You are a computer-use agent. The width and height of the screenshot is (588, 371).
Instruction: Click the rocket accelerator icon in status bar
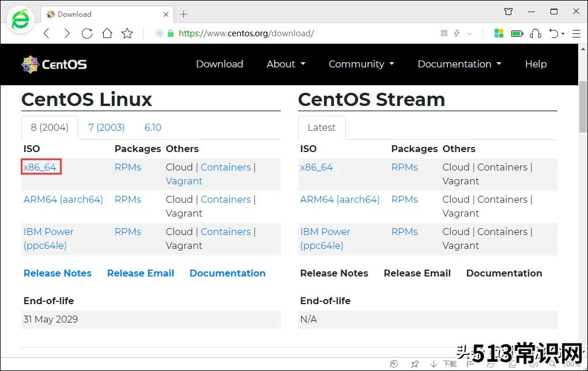pos(414,364)
